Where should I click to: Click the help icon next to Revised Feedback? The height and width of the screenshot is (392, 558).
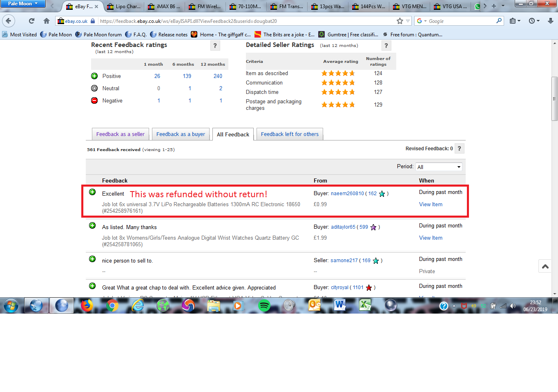[x=459, y=149]
